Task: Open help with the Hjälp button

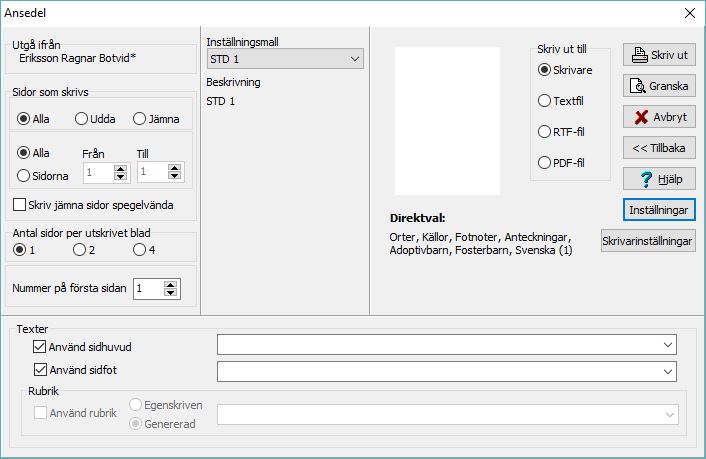Action: click(x=659, y=179)
